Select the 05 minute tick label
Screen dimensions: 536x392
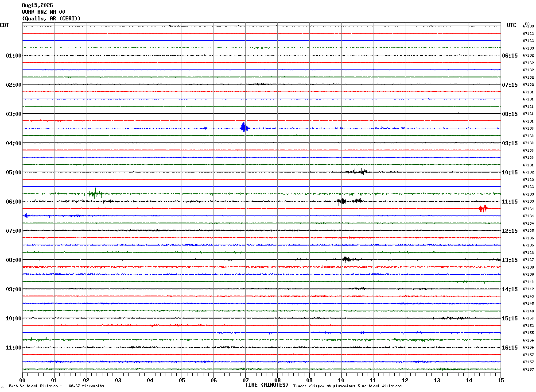182,380
